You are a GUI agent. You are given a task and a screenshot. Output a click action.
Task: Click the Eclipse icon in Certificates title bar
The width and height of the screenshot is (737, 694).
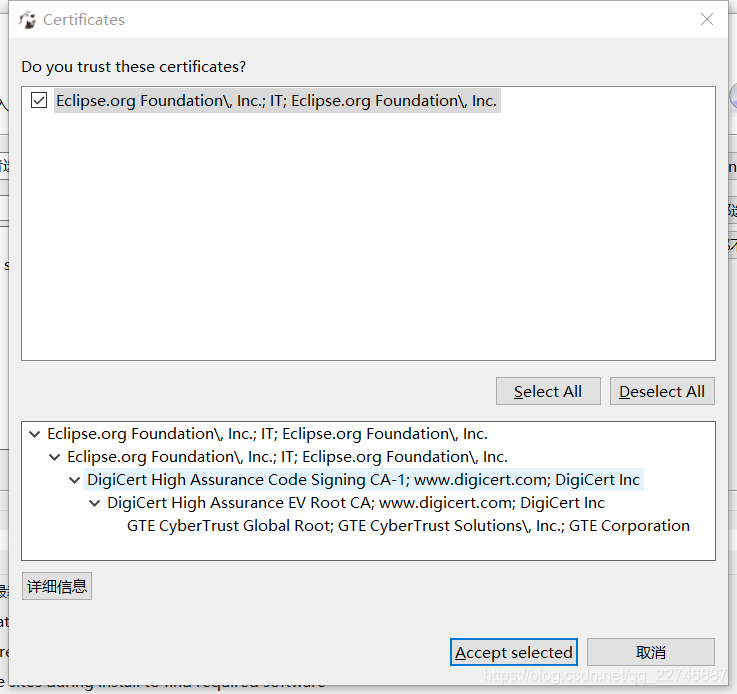28,20
